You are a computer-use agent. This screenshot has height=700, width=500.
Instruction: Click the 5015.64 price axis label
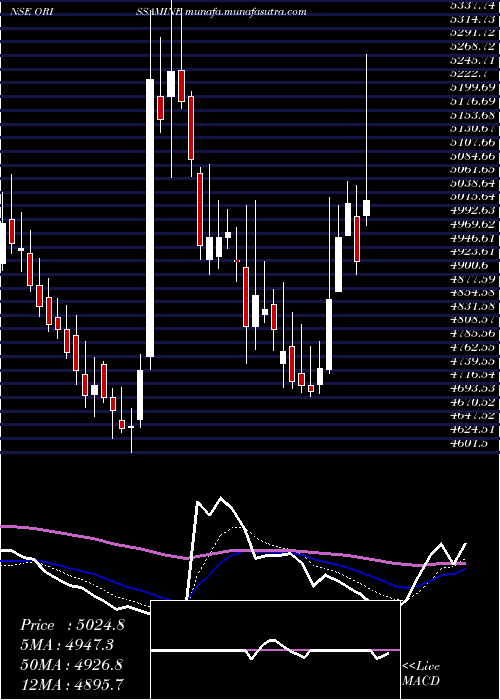pos(471,197)
